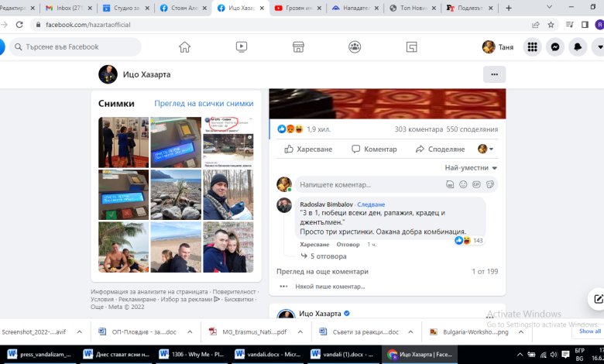Open the browser side panel icon
604x364 pixels.
pyautogui.click(x=585, y=25)
